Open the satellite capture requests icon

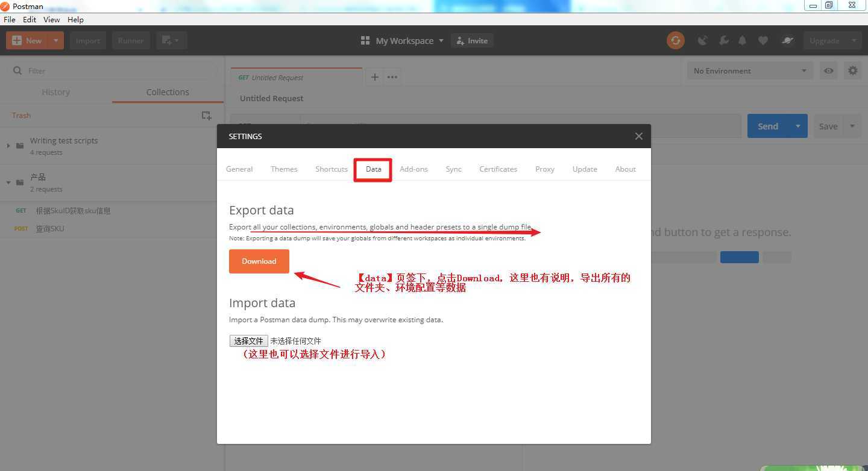click(702, 40)
